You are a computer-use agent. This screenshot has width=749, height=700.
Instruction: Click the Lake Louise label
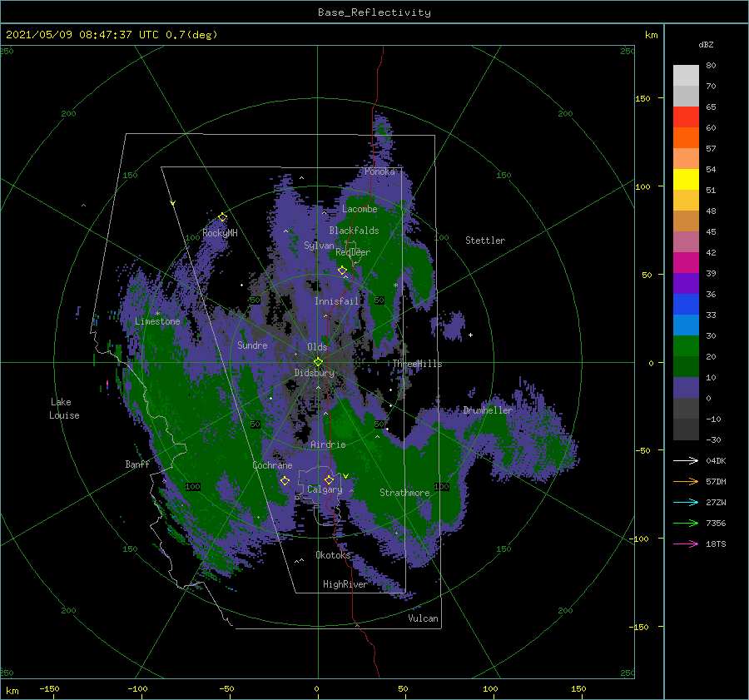pyautogui.click(x=64, y=409)
